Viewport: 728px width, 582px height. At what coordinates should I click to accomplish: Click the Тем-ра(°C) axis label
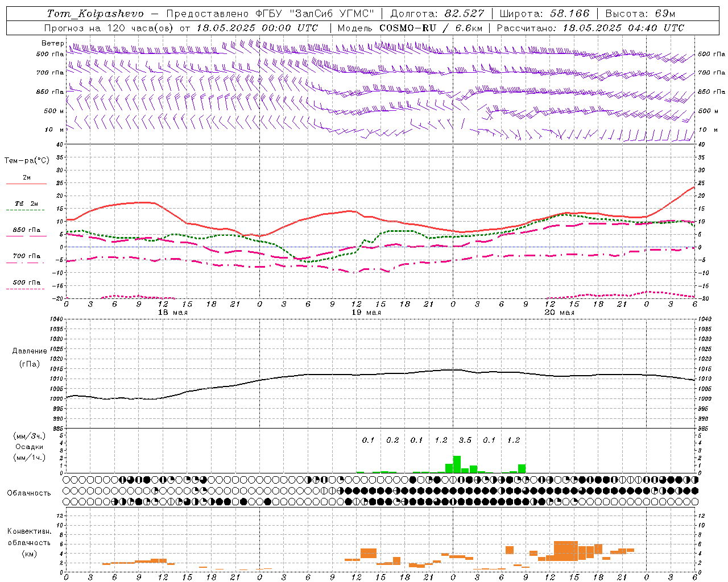pos(27,161)
